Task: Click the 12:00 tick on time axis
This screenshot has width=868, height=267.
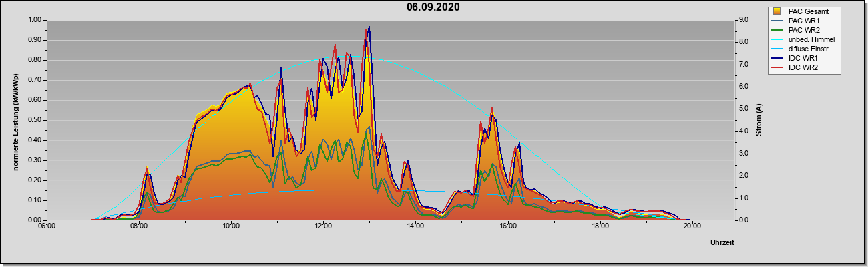Action: 323,226
